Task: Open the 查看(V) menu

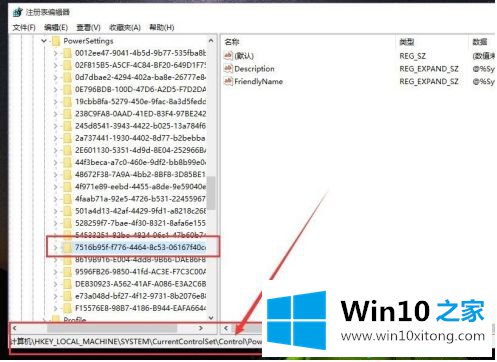Action: [88, 27]
